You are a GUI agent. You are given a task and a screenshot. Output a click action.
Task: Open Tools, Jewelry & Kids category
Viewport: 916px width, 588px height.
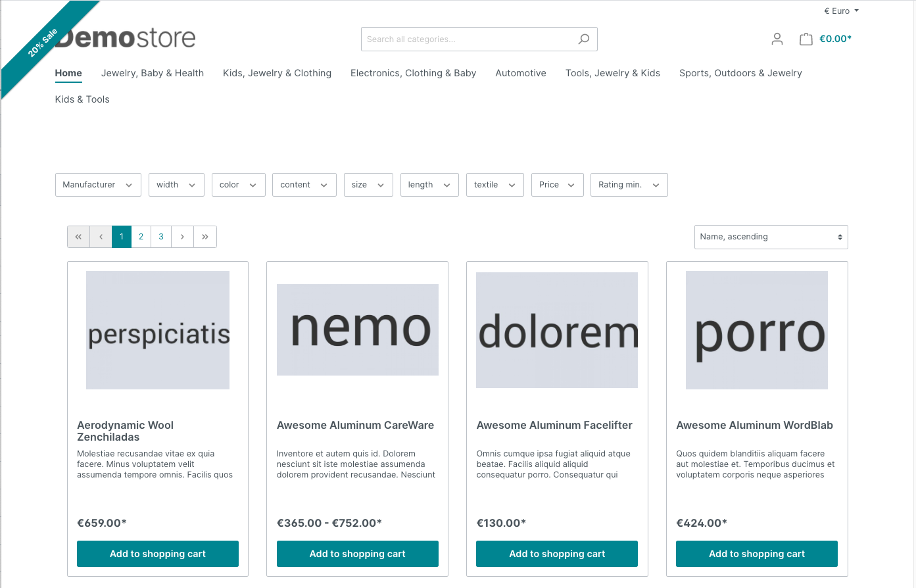tap(613, 73)
